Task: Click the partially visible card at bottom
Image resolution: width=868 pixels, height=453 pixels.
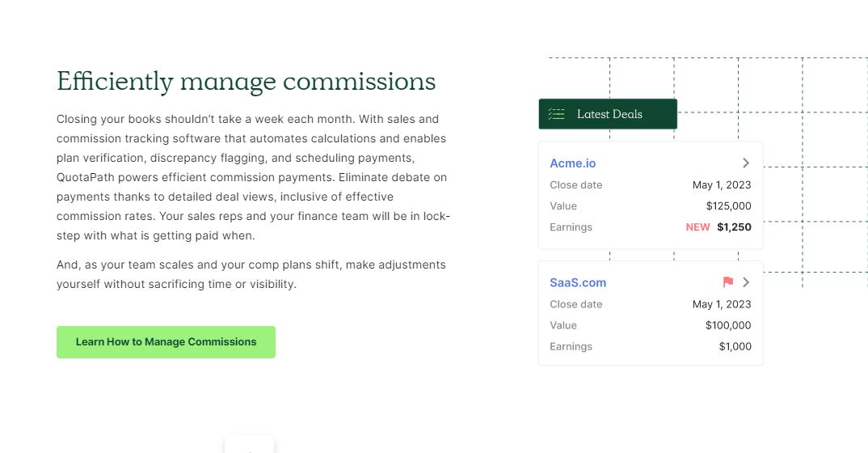Action: point(249,445)
